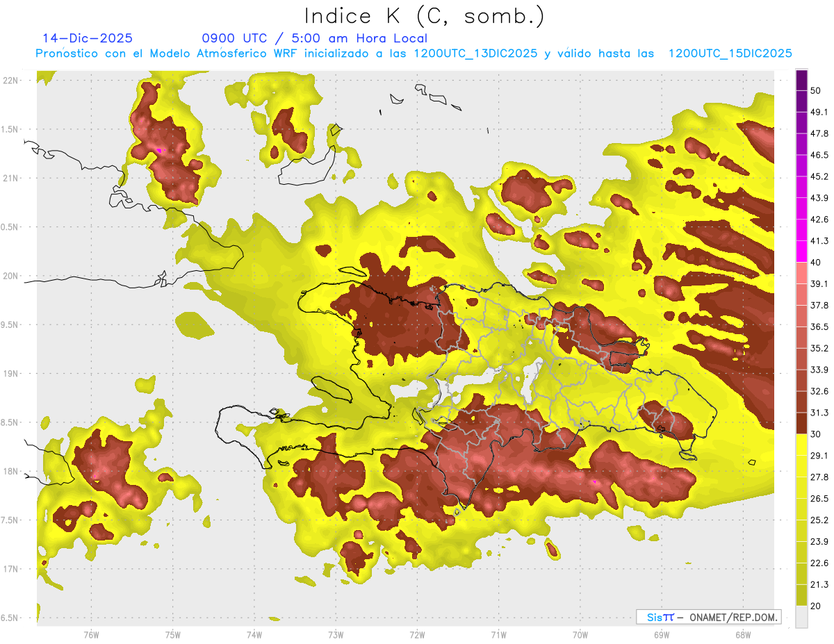The height and width of the screenshot is (644, 834).
Task: Click the "70W" longitude label
Action: [580, 634]
